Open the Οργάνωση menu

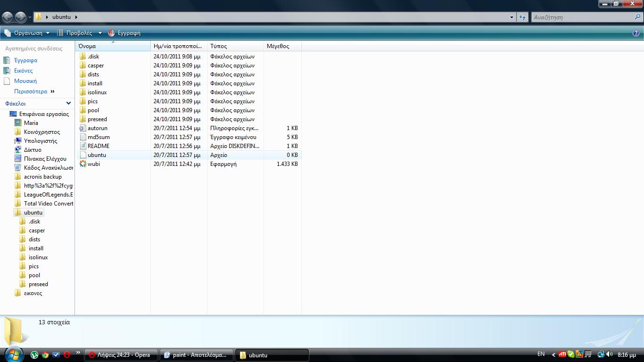[x=26, y=33]
